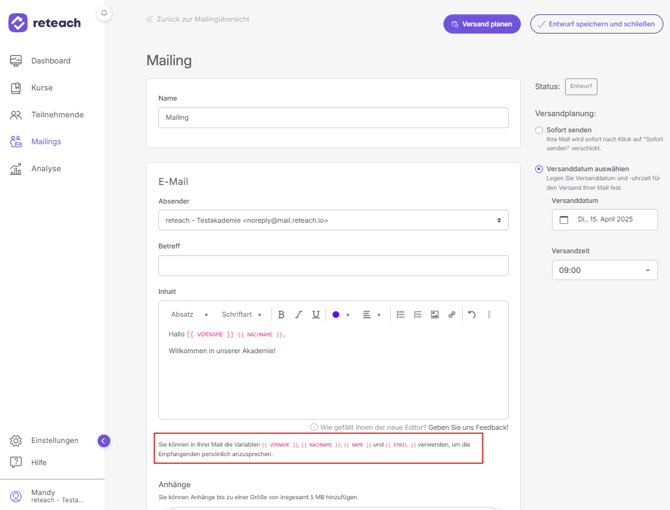Click the Versand planen button
The width and height of the screenshot is (670, 510).
482,24
